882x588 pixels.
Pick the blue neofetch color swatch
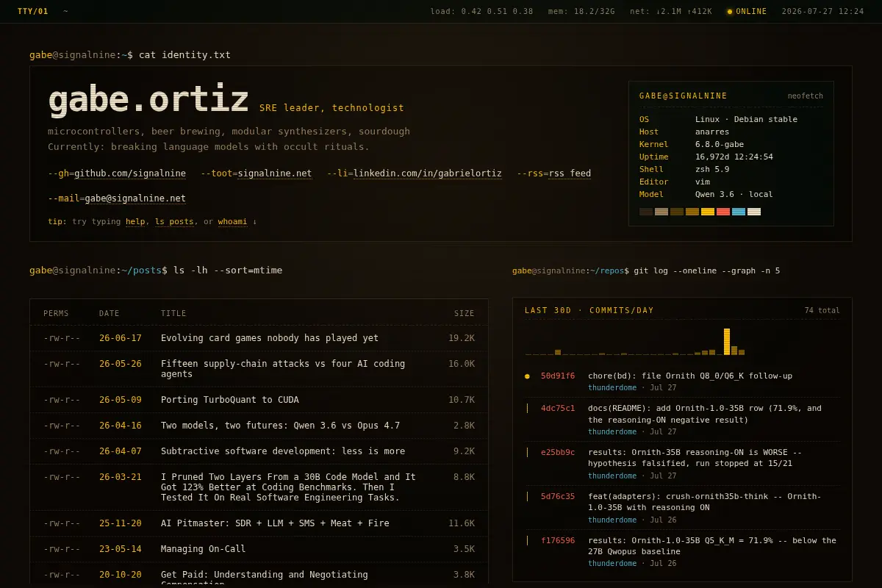click(739, 212)
